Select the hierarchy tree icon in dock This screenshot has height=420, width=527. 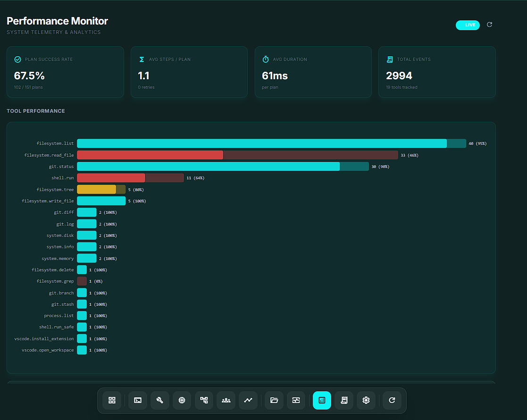point(204,400)
